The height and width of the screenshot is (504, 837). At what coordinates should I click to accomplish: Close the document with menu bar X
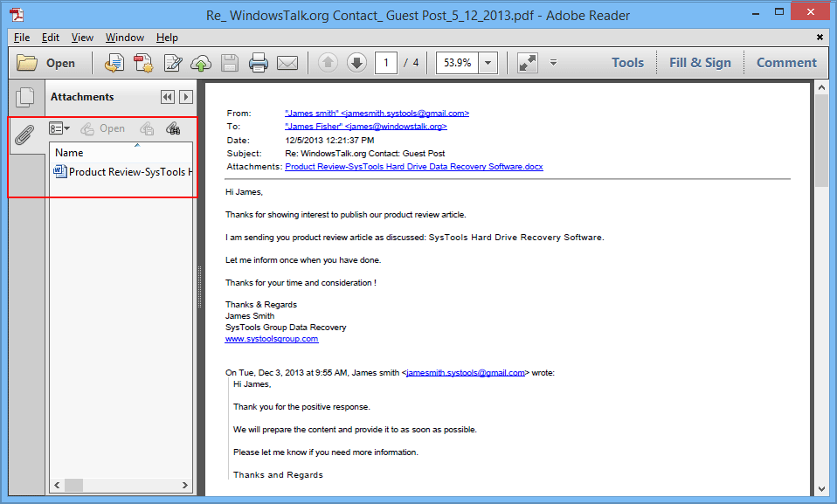tap(820, 37)
